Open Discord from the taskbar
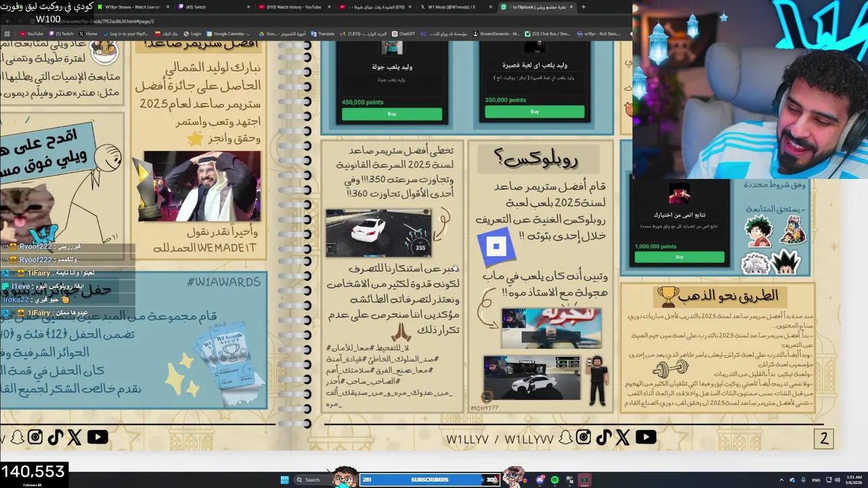The image size is (868, 488). pos(540,480)
